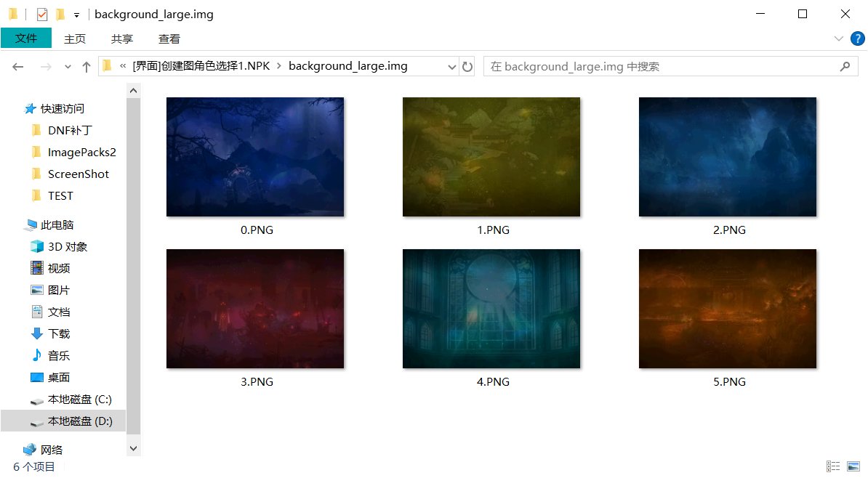Image resolution: width=868 pixels, height=478 pixels.
Task: Click the 本地磁盘 (C:) drive icon
Action: [36, 400]
